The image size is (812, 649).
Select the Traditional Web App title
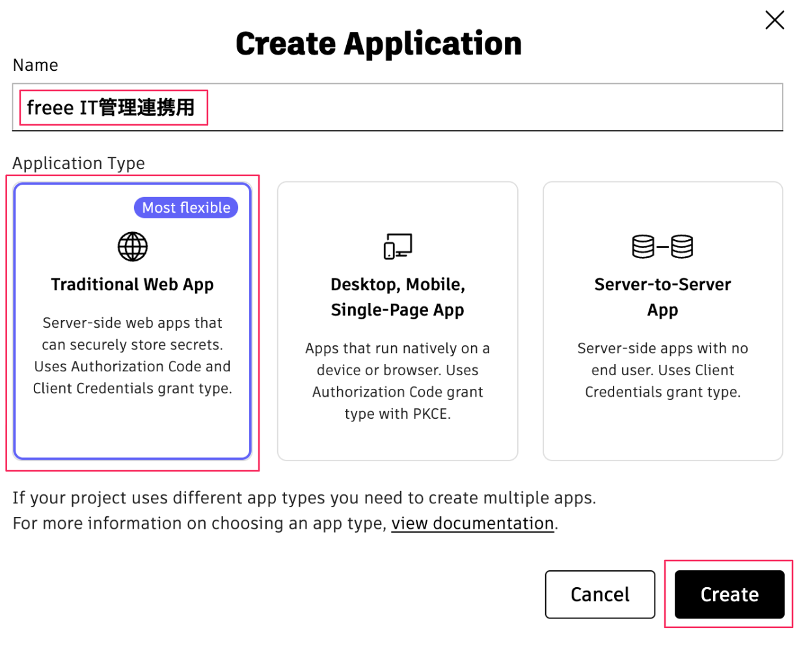coord(133,285)
